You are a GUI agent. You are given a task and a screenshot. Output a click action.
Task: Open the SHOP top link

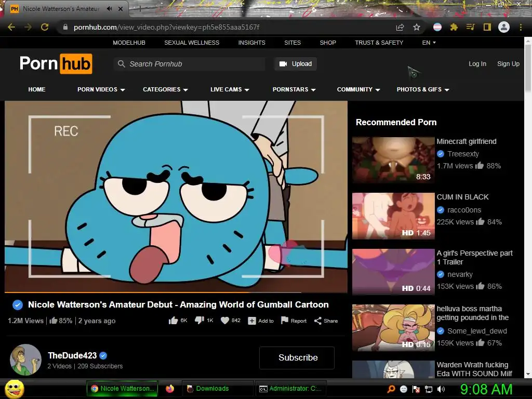coord(328,43)
